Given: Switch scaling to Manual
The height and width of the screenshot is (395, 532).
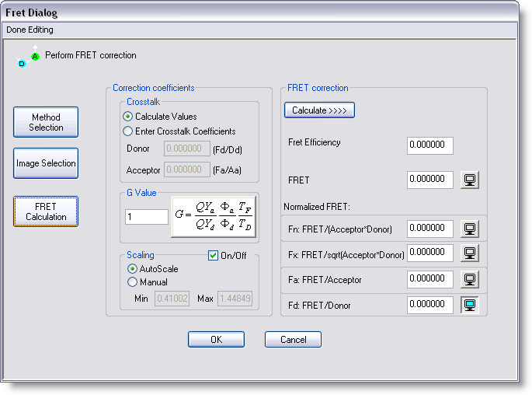Looking at the screenshot, I should [131, 282].
